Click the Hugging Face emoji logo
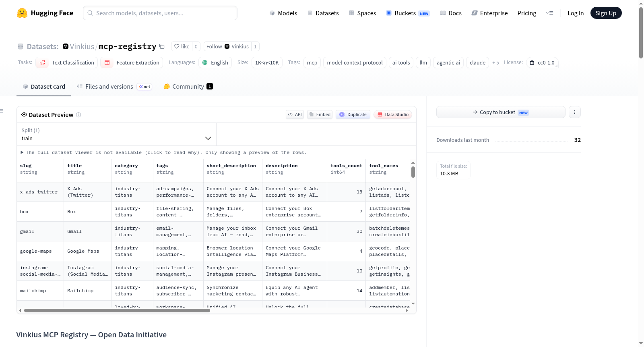Viewport: 644px width, 347px height. tap(22, 13)
